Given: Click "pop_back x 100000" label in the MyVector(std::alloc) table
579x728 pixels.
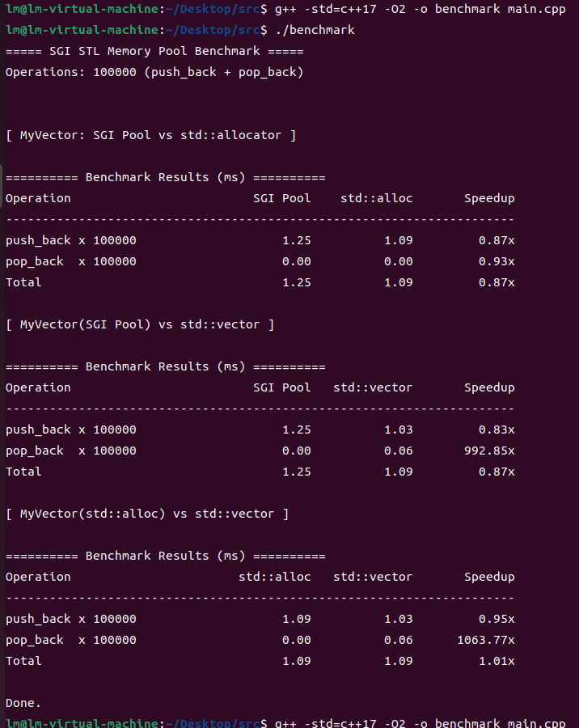Looking at the screenshot, I should [71, 641].
